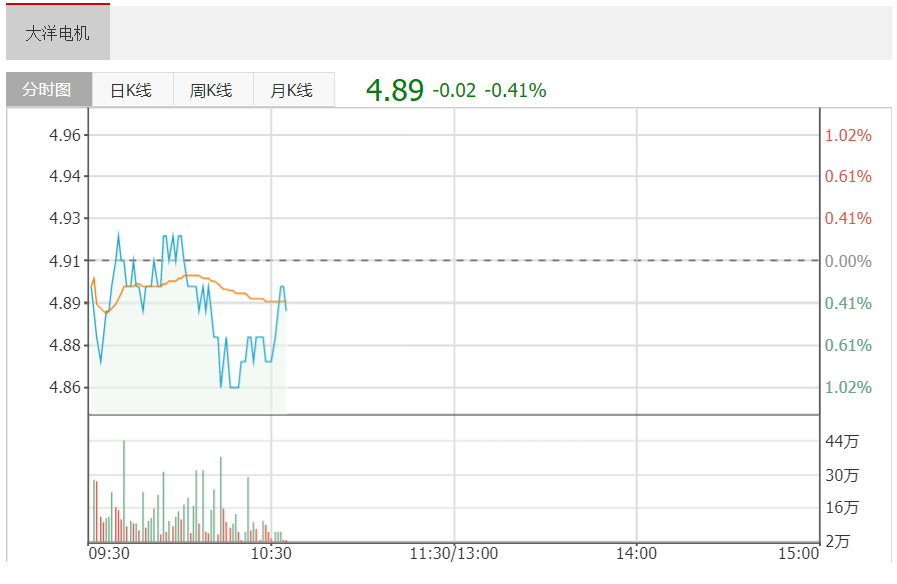Click the 15:00 time axis label
Viewport: 897px width, 584px height.
(799, 554)
